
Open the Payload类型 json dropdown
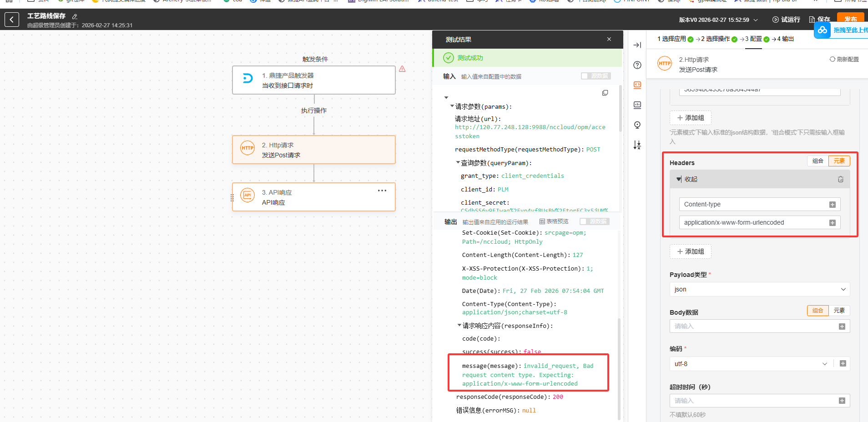point(759,289)
